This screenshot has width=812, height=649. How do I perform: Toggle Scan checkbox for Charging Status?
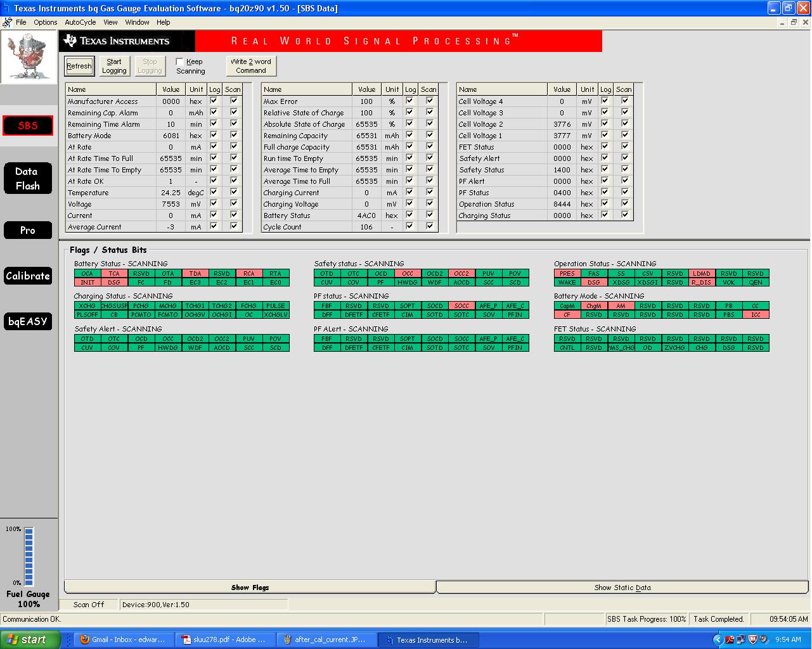point(625,215)
